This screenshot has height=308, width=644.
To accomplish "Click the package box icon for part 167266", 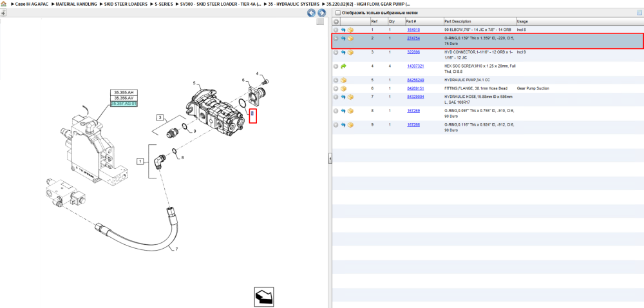I will (350, 125).
